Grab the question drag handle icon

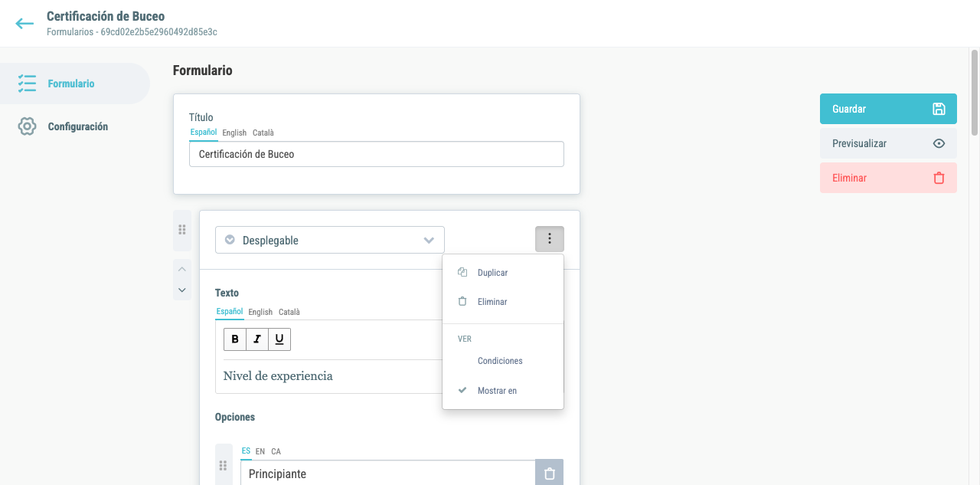click(182, 230)
